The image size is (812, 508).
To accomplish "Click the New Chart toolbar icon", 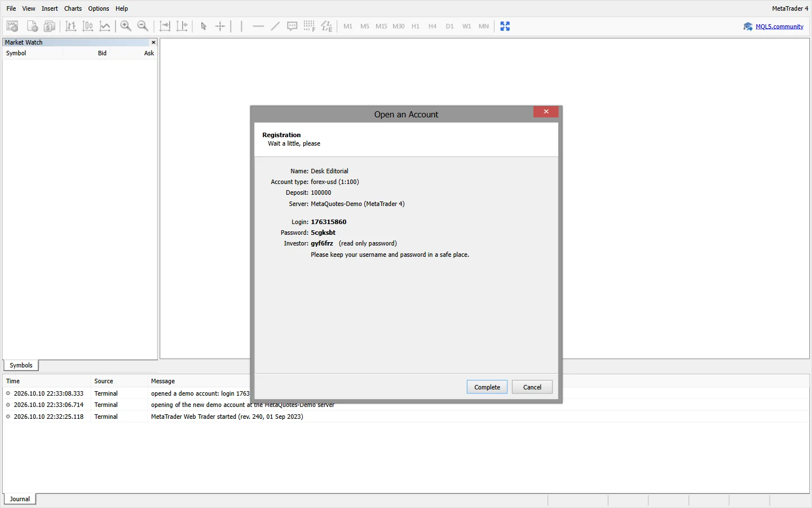I will [x=12, y=26].
